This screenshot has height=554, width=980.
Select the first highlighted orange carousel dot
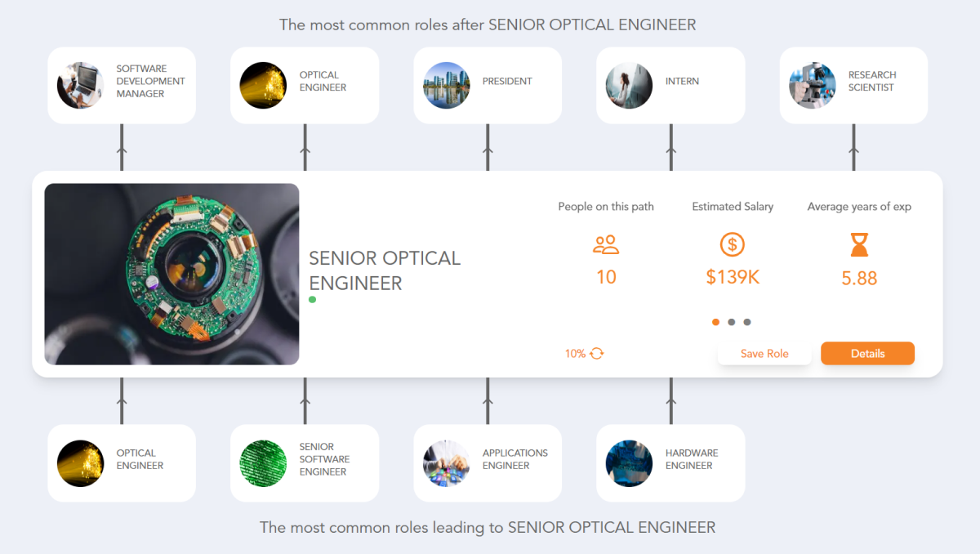[x=715, y=322]
